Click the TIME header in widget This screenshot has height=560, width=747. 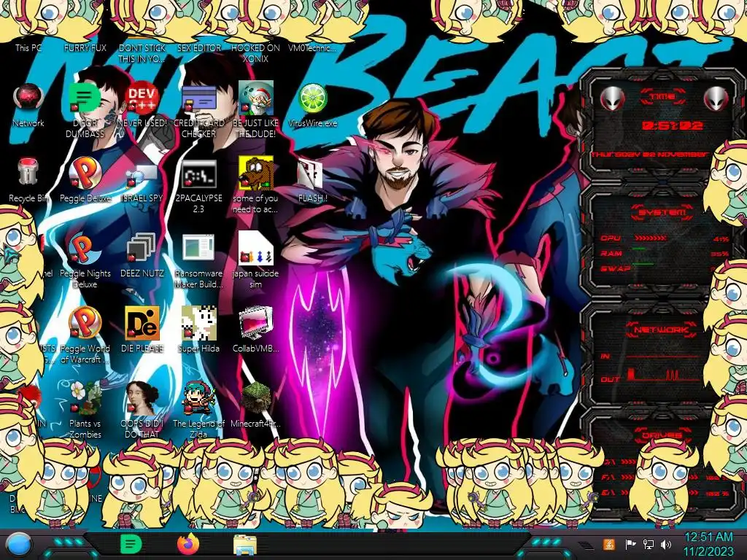click(x=662, y=96)
